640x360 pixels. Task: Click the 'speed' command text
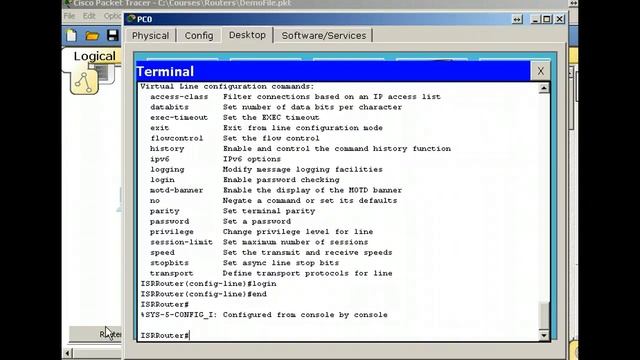click(x=162, y=253)
